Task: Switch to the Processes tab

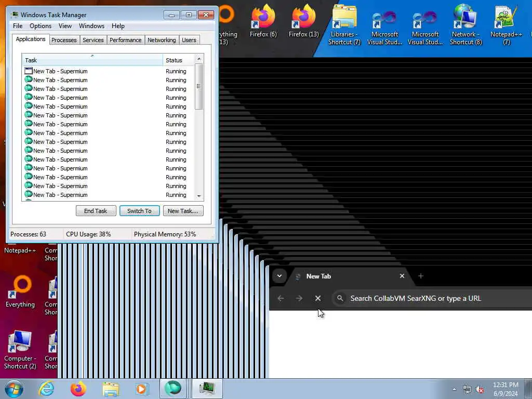Action: (64, 40)
